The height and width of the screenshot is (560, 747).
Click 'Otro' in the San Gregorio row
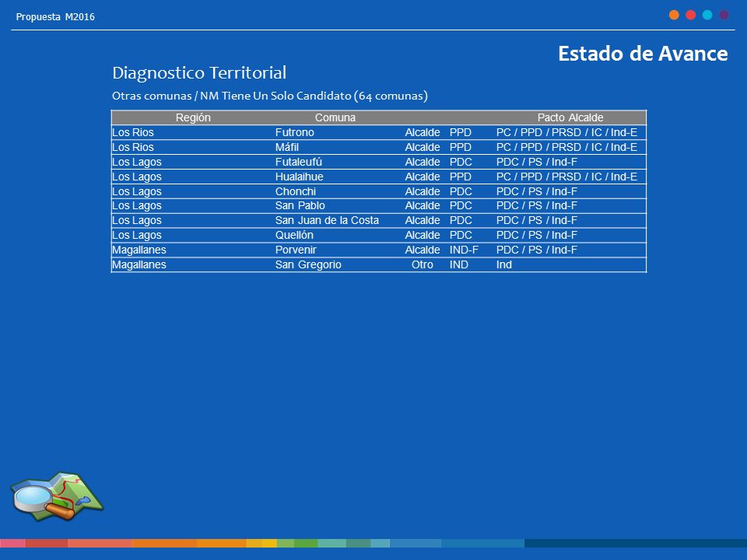(422, 264)
